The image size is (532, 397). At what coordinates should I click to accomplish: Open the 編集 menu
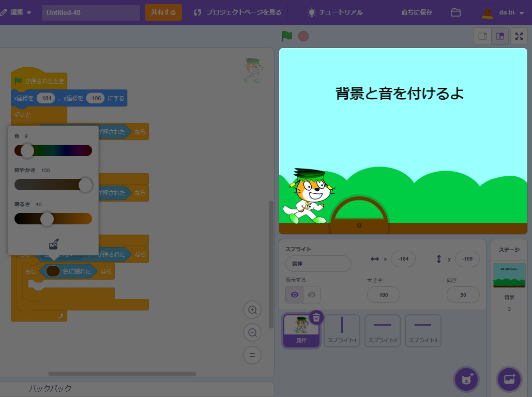[x=17, y=12]
